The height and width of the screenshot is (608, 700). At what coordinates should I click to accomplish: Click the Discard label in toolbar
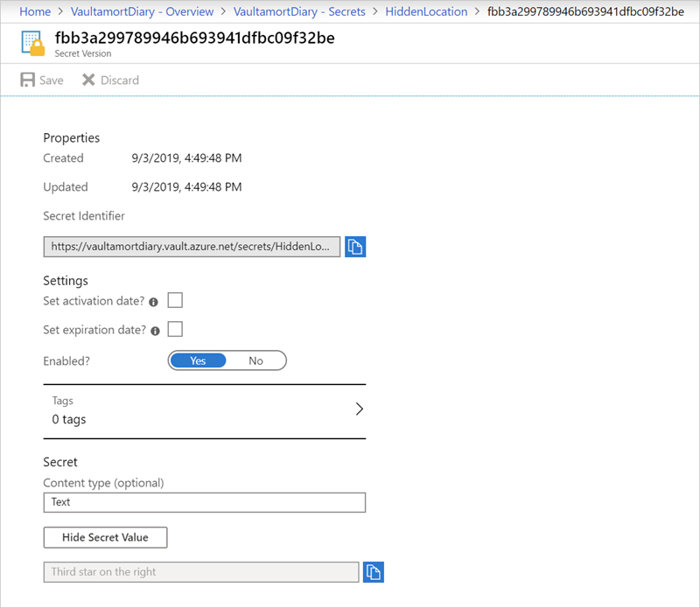tap(120, 80)
